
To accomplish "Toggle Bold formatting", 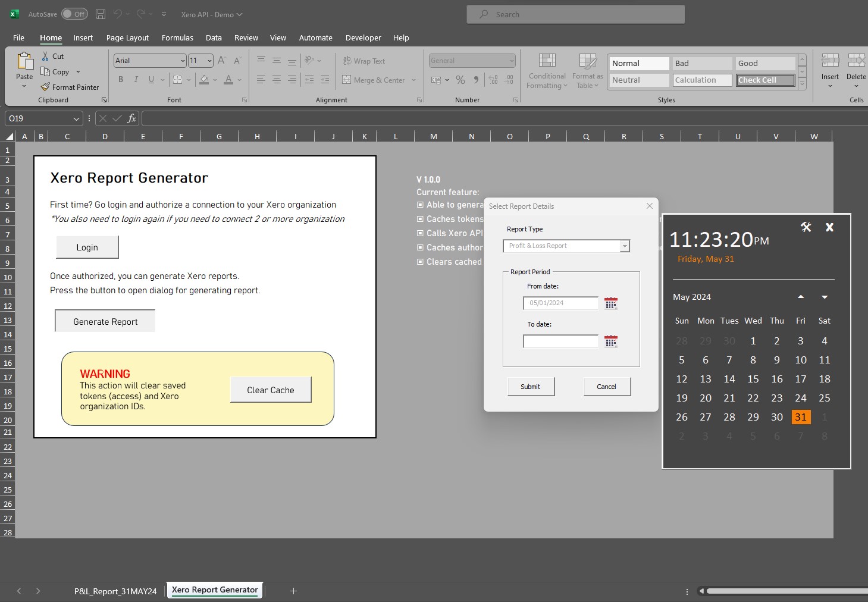I will click(x=121, y=79).
